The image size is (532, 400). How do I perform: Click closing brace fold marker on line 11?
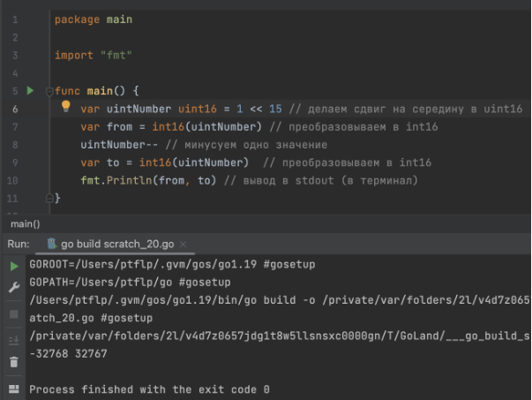point(49,199)
